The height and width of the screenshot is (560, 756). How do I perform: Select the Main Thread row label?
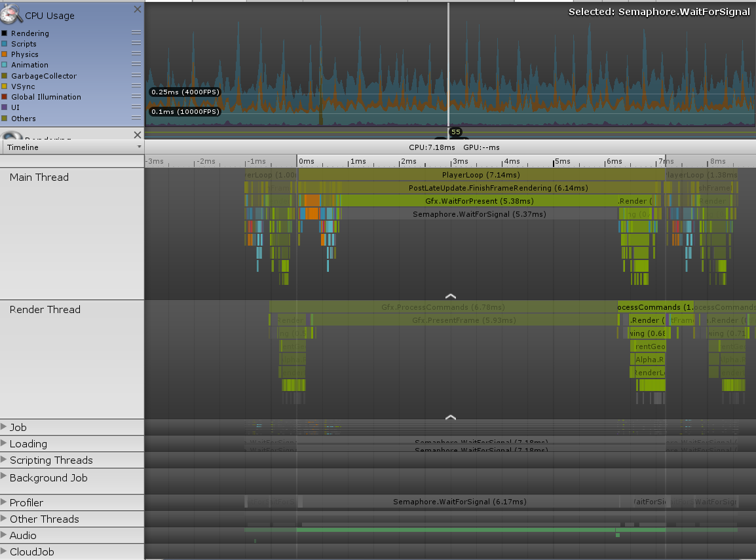39,177
